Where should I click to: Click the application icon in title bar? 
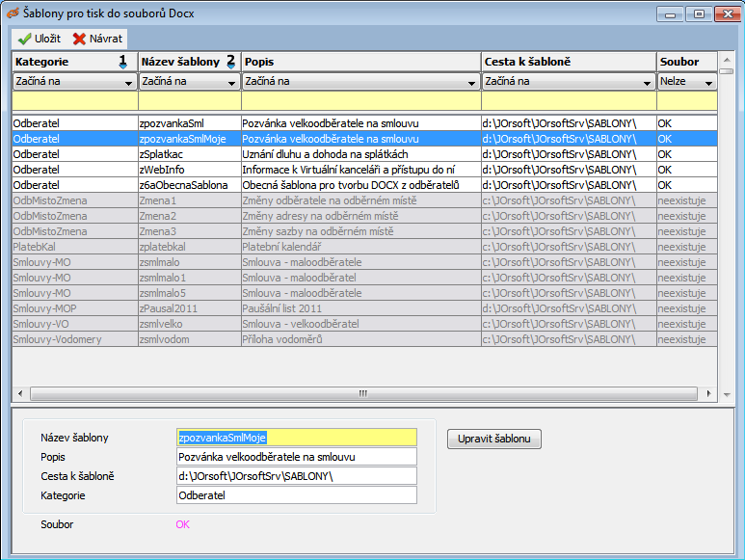(x=13, y=13)
